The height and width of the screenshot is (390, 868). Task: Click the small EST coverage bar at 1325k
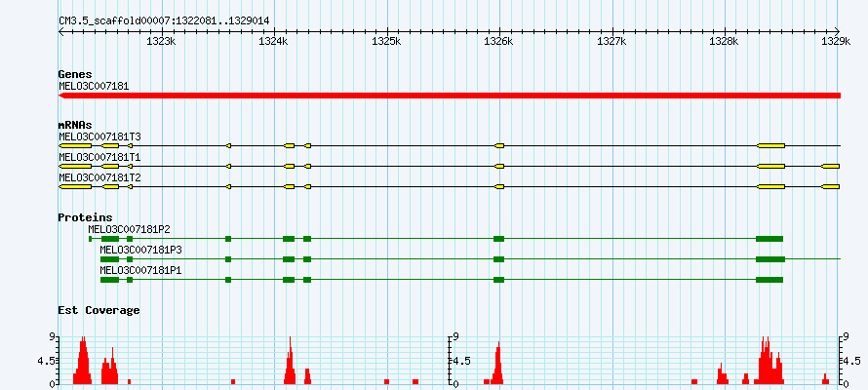[387, 381]
